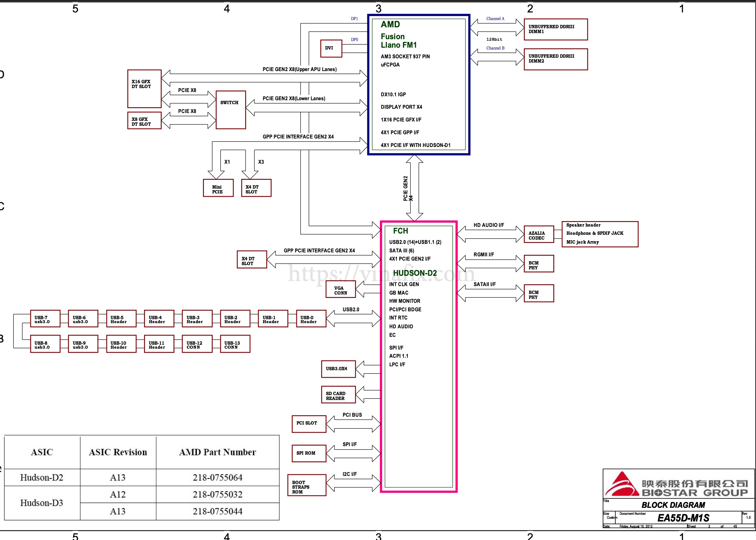Viewport: 756px width, 540px height.
Task: Click the 'HD AUDIO I/F' label
Action: pyautogui.click(x=489, y=225)
